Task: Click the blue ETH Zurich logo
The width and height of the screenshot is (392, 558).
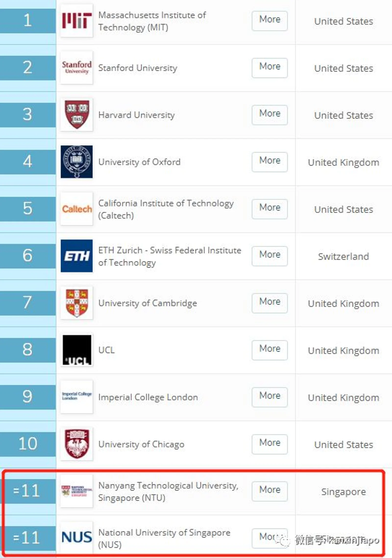Action: (x=77, y=256)
